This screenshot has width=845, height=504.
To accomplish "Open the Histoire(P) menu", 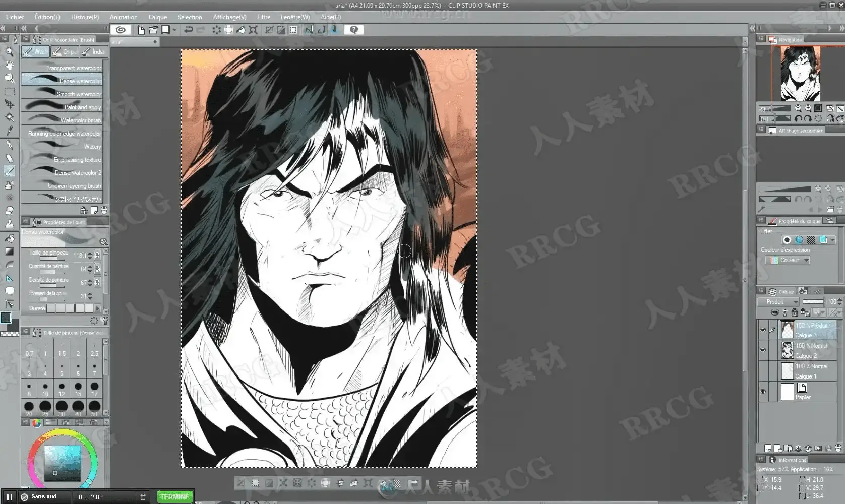I will tap(85, 17).
